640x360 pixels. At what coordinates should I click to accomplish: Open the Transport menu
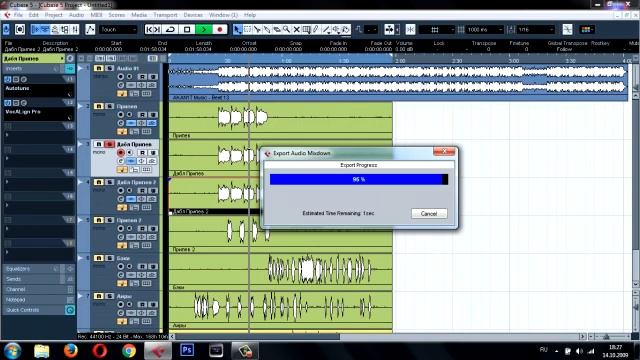click(165, 15)
